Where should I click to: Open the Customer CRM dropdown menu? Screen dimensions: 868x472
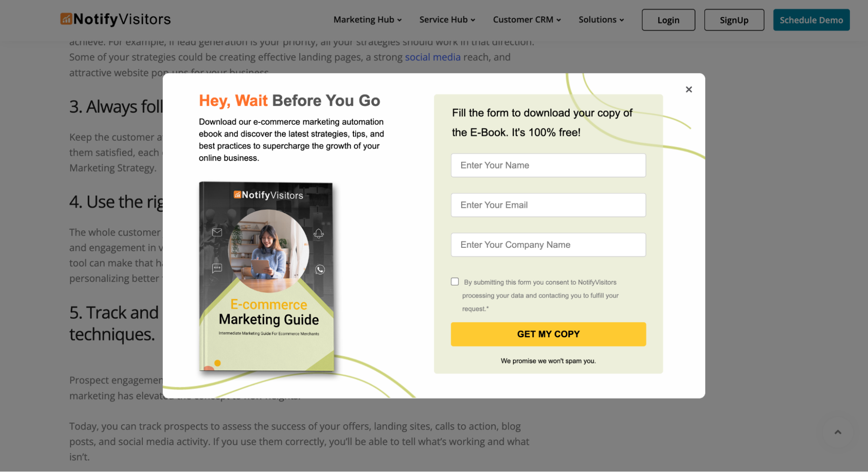(527, 20)
